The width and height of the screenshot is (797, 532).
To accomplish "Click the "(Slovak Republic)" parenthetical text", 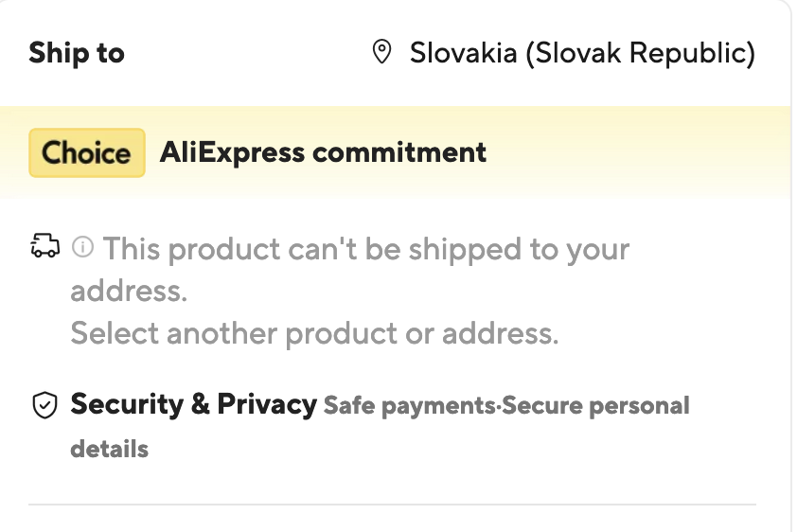I will tap(640, 53).
